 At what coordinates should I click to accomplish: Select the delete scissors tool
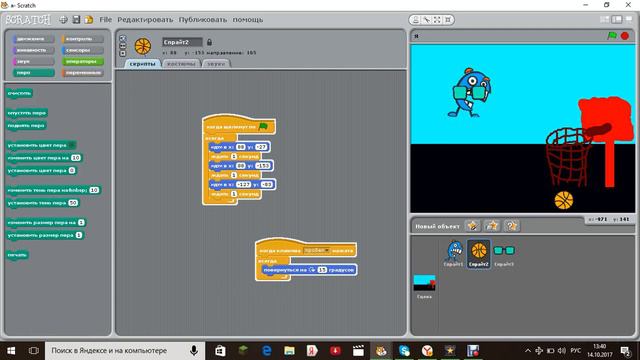(426, 20)
